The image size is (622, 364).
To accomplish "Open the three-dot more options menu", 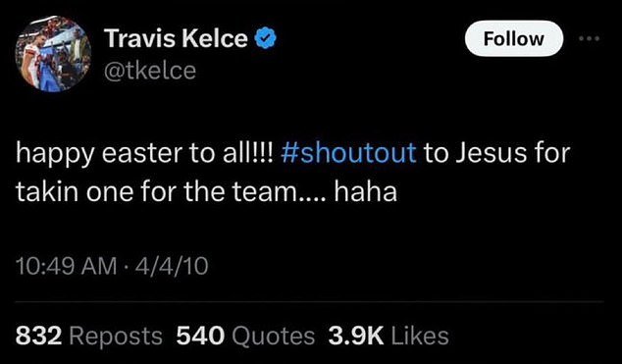I will (x=590, y=39).
